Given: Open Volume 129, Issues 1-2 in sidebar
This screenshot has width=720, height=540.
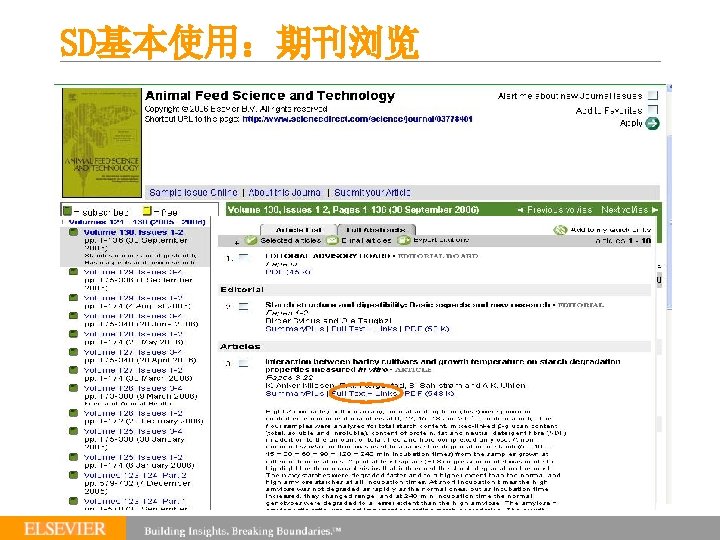Looking at the screenshot, I should coord(133,298).
